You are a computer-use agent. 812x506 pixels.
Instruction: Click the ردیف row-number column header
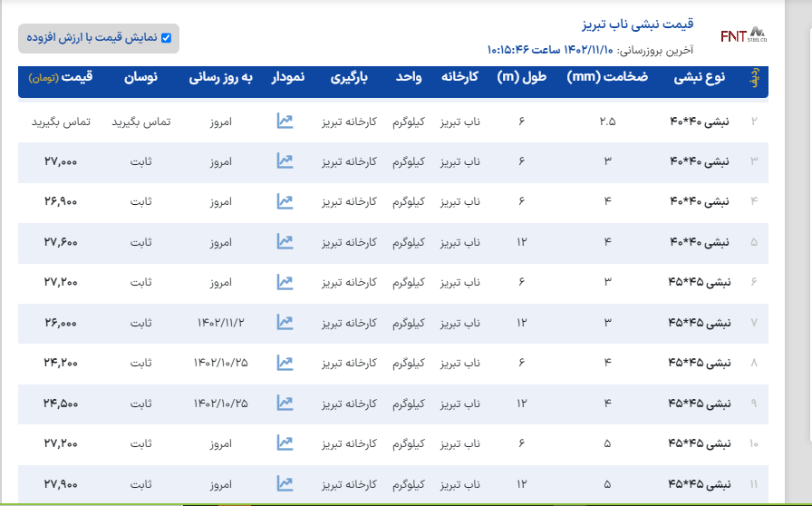(753, 79)
